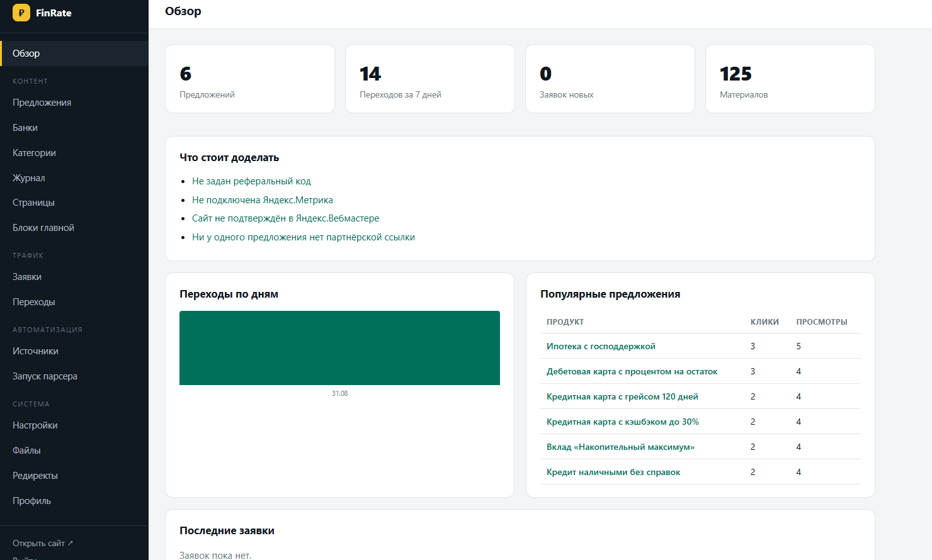Click clicks value 3 in Дебетовая карта row
The height and width of the screenshot is (560, 932).
[753, 371]
